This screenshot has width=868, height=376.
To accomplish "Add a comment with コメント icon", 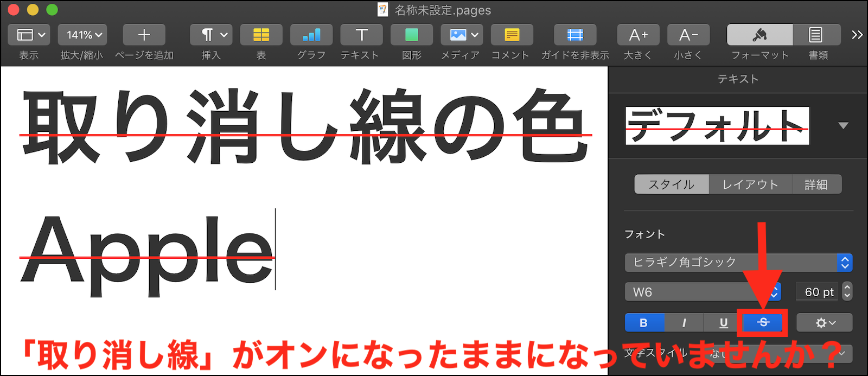I will click(512, 35).
